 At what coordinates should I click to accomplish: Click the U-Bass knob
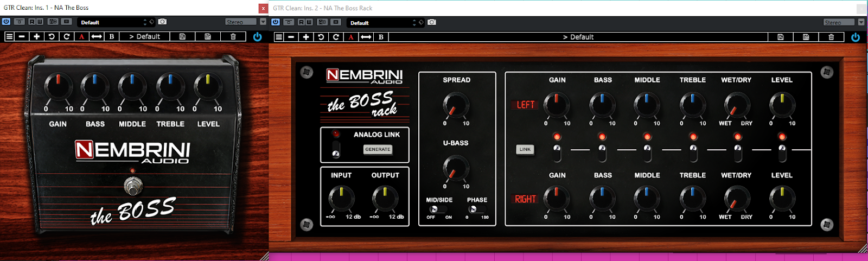point(456,168)
